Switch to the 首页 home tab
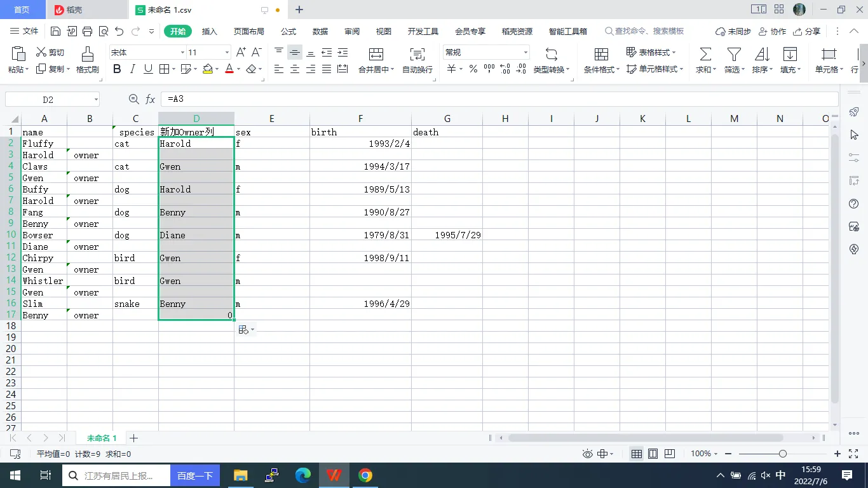This screenshot has height=488, width=868. pos(22,10)
